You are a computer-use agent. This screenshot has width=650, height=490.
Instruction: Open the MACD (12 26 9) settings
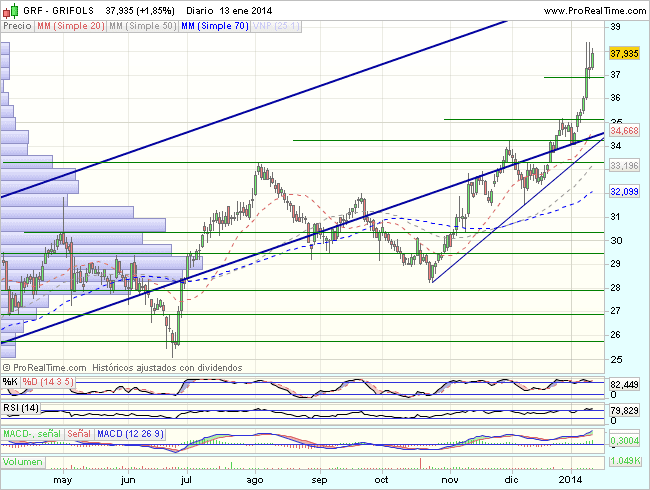tap(130, 434)
